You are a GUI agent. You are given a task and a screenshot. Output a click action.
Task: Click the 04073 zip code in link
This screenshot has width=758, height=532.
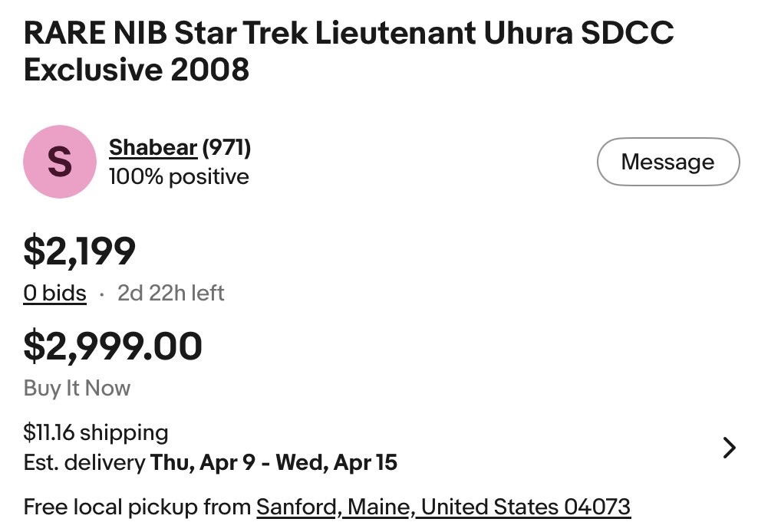pyautogui.click(x=597, y=507)
